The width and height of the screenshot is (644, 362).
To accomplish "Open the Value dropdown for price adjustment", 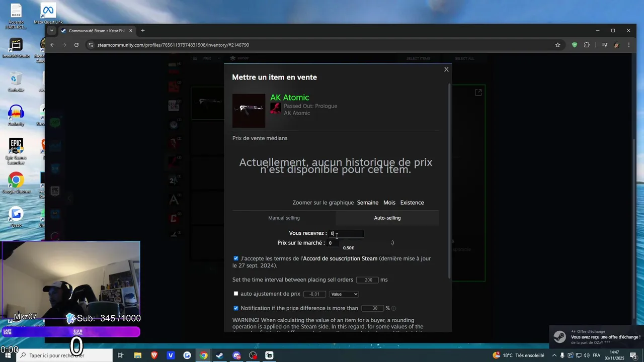I will 344,294.
